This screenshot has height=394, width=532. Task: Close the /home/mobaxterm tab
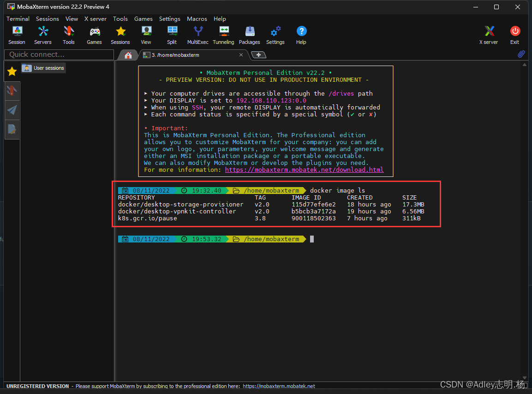[x=241, y=55]
